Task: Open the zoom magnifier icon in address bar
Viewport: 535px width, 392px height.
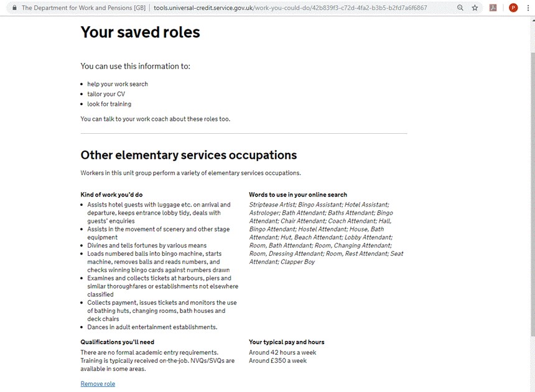Action: coord(460,7)
